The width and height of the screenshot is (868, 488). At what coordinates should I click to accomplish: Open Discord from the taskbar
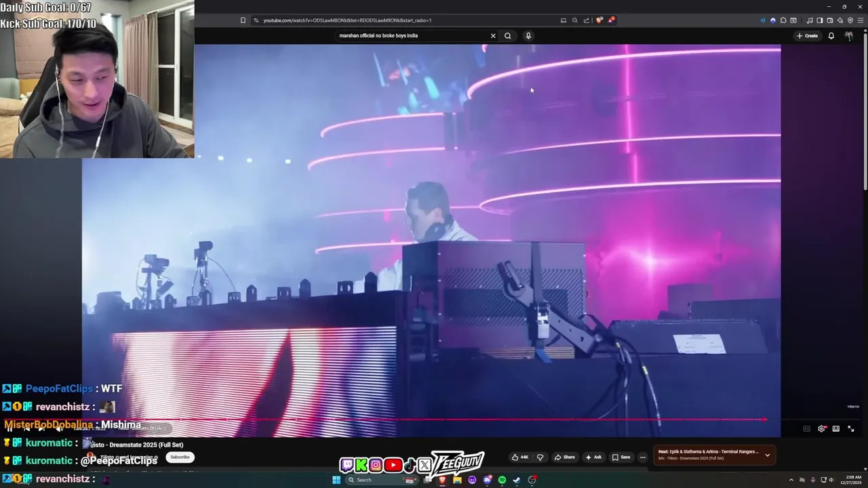(x=487, y=480)
